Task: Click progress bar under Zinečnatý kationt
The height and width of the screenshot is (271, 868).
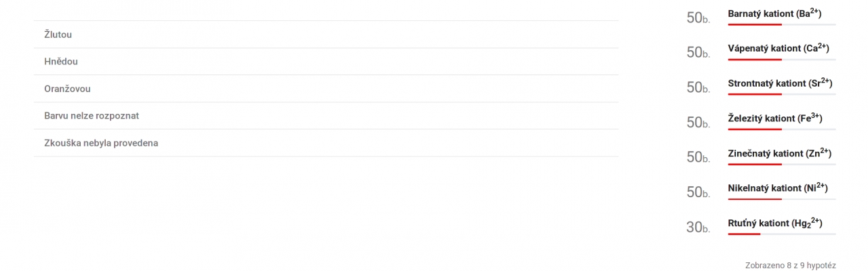Action: pos(781,164)
